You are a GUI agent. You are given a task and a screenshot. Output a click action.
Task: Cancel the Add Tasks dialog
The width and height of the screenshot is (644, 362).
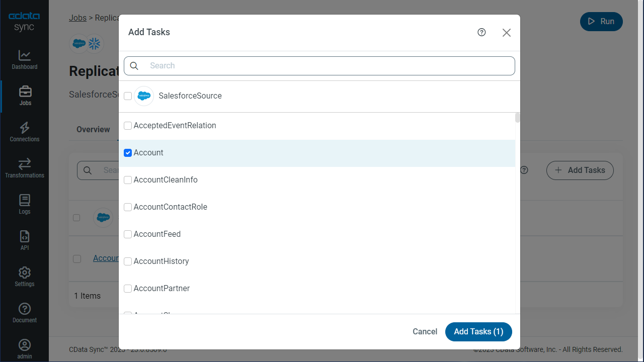pyautogui.click(x=425, y=332)
